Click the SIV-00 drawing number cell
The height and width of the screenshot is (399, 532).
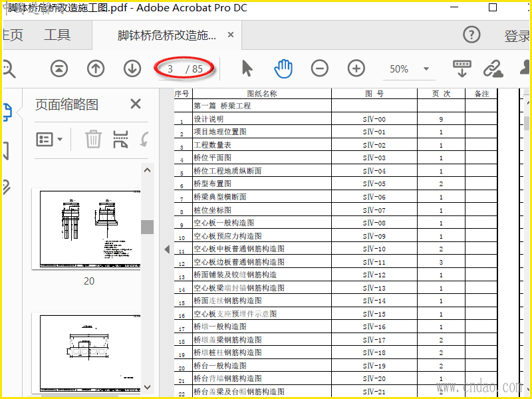pyautogui.click(x=374, y=120)
